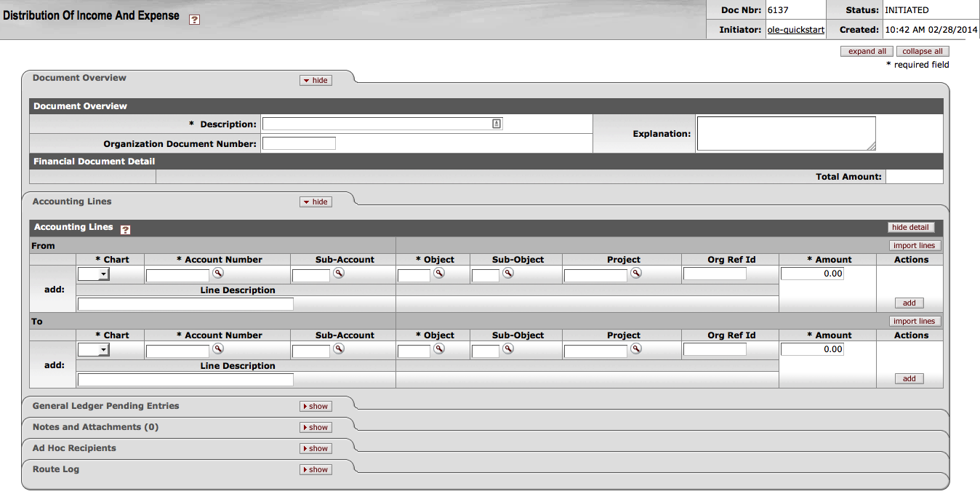Image resolution: width=980 pixels, height=494 pixels.
Task: Show the Notes and Attachments section
Action: click(316, 427)
